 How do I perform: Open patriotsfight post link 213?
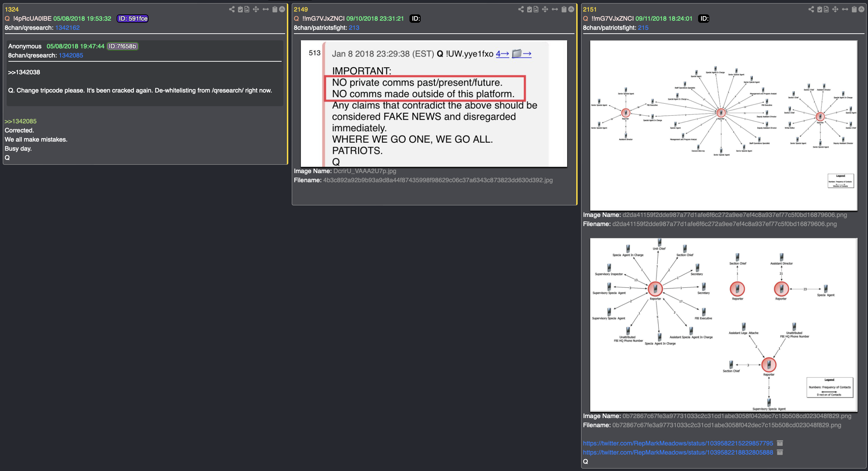click(354, 28)
